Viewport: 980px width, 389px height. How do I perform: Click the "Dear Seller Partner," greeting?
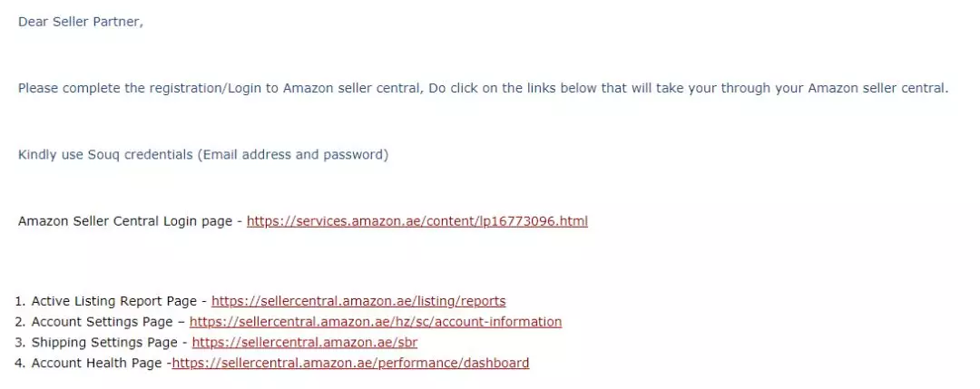81,22
